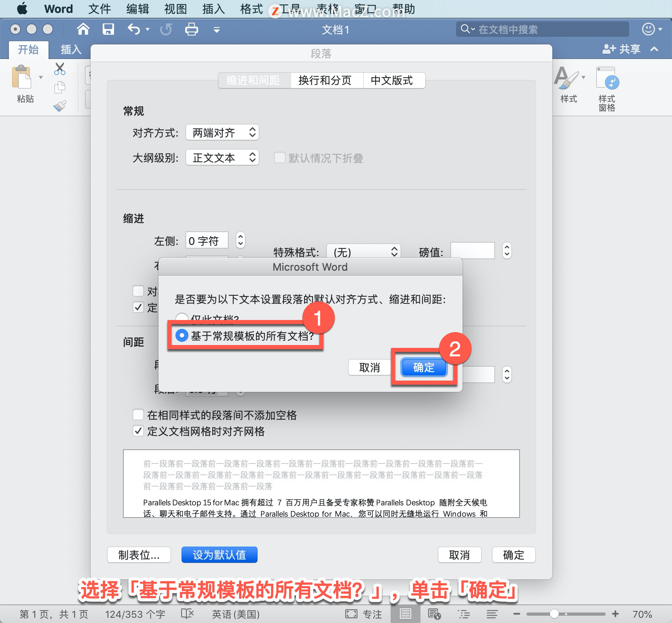Switch to the 换行和分页 tab

tap(326, 80)
